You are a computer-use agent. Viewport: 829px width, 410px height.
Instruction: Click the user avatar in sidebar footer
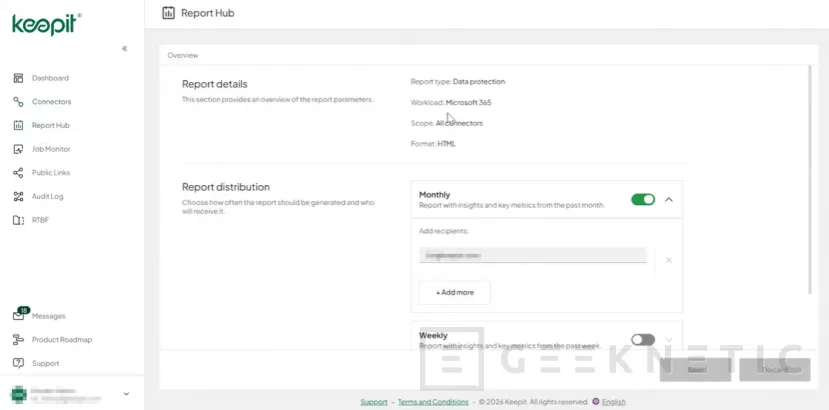click(x=19, y=394)
